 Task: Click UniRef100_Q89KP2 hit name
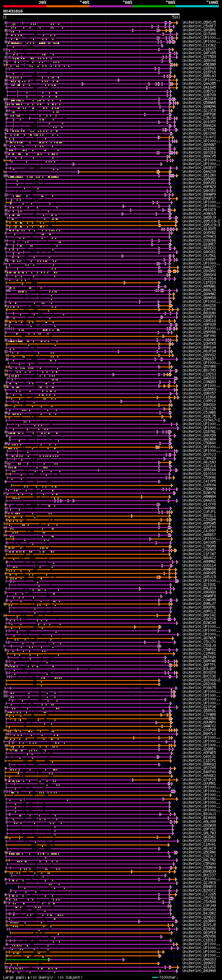tap(199, 963)
